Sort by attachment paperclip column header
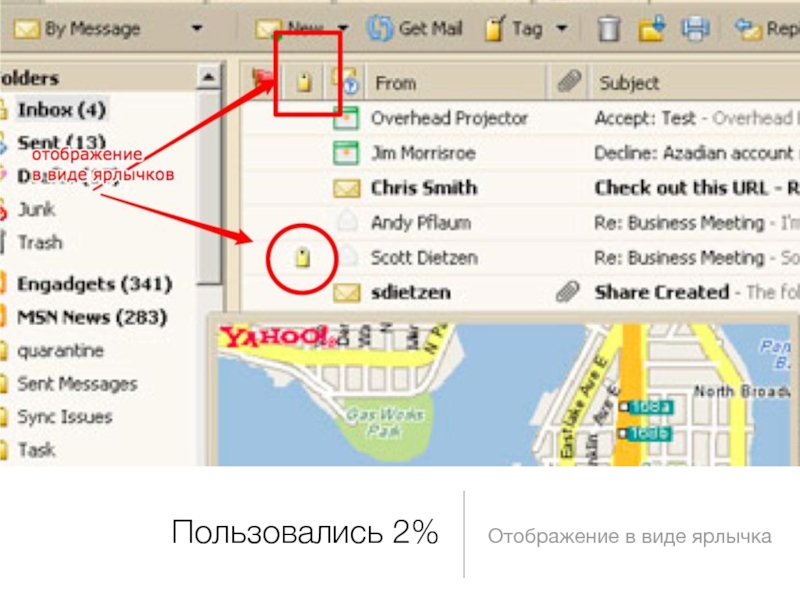This screenshot has width=800, height=600. 569,82
